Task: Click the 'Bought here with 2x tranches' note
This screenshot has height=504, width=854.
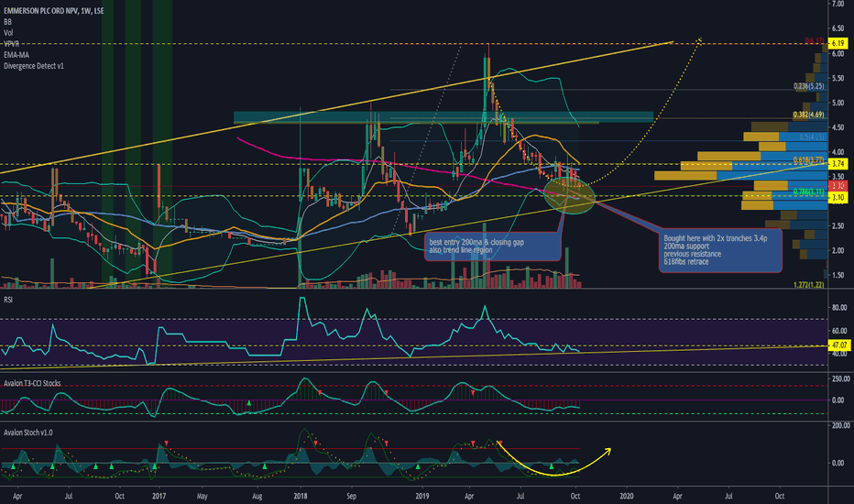Action: pos(720,250)
